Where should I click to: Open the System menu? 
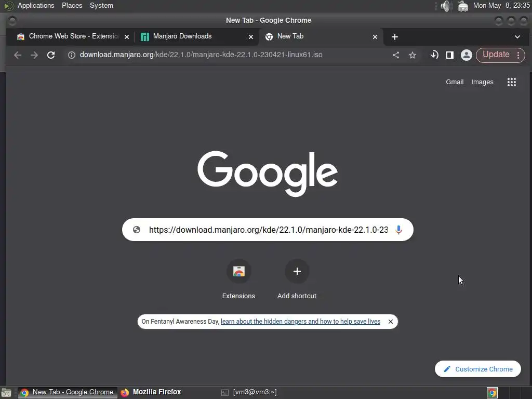click(x=101, y=5)
